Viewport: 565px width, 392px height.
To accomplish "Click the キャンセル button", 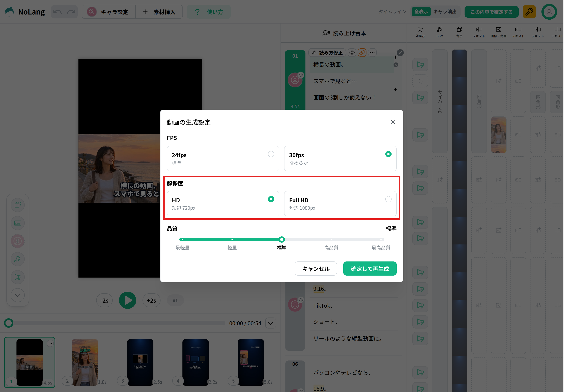I will (x=316, y=269).
